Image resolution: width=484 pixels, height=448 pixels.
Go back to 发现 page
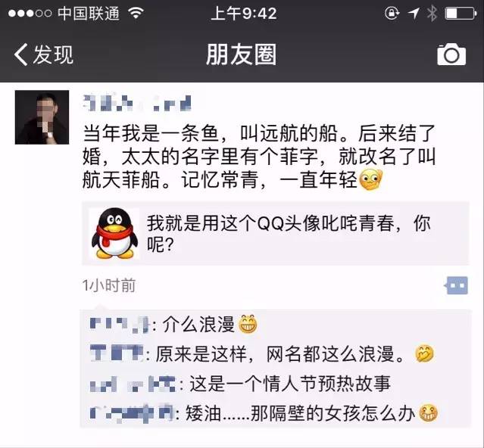pos(43,54)
